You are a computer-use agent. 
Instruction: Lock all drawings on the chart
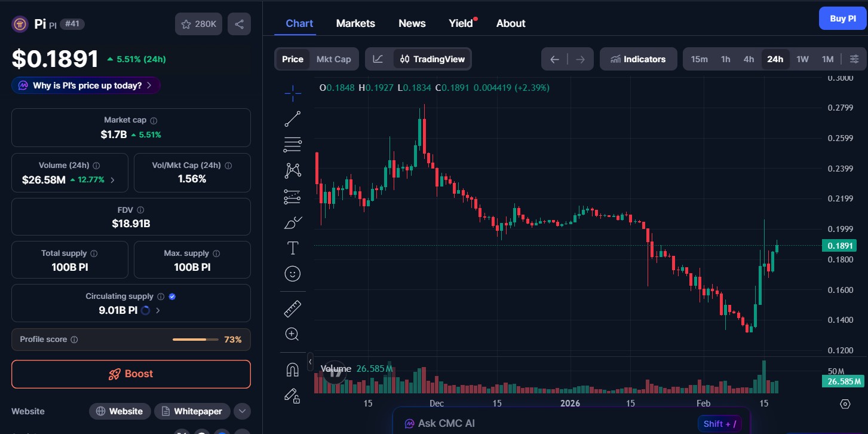[x=292, y=395]
